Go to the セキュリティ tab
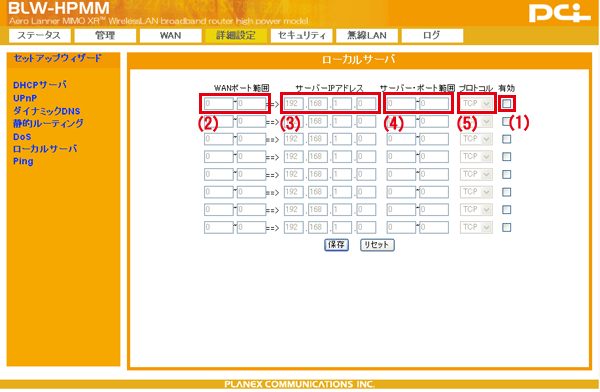The height and width of the screenshot is (392, 600). click(301, 36)
